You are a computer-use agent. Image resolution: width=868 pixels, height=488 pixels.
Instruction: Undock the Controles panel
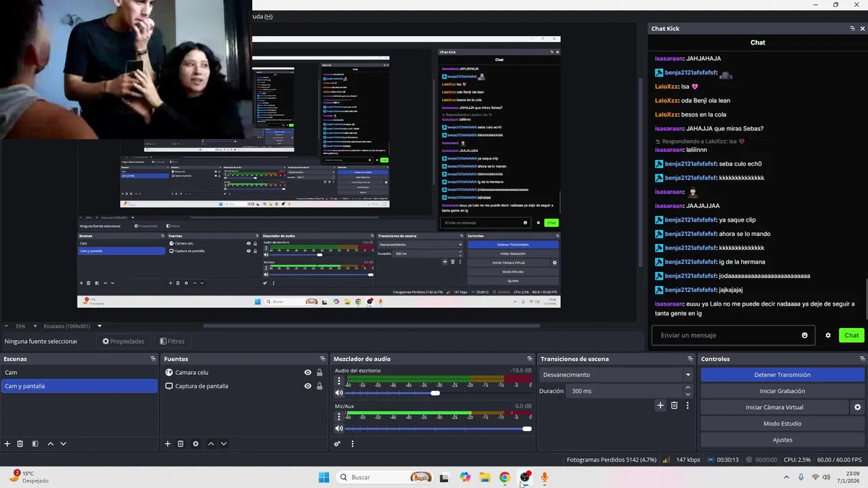[x=863, y=359]
